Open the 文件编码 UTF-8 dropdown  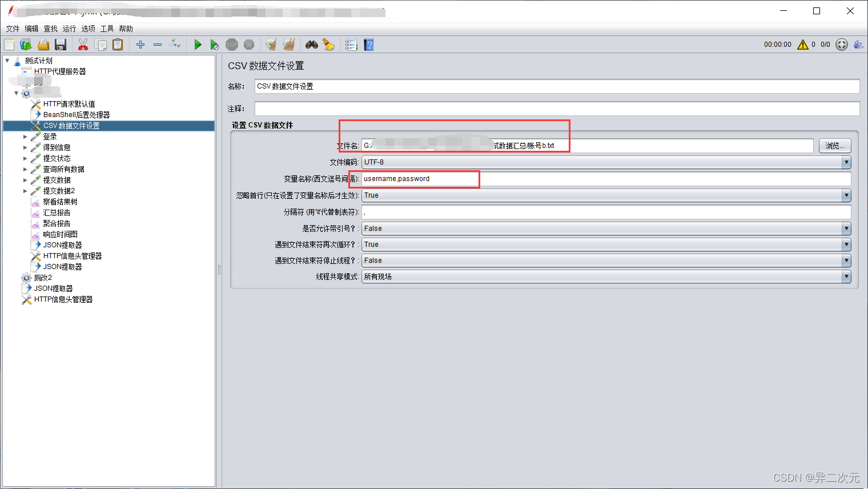click(606, 162)
